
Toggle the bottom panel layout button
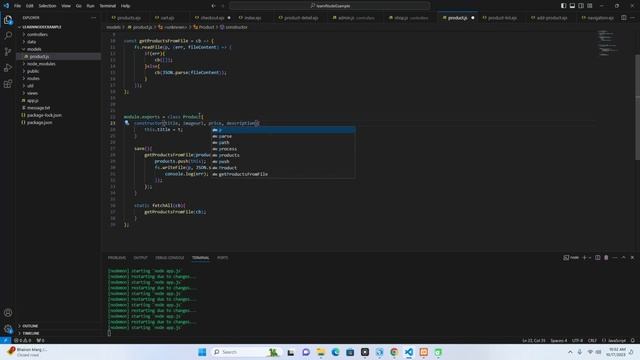(572, 6)
